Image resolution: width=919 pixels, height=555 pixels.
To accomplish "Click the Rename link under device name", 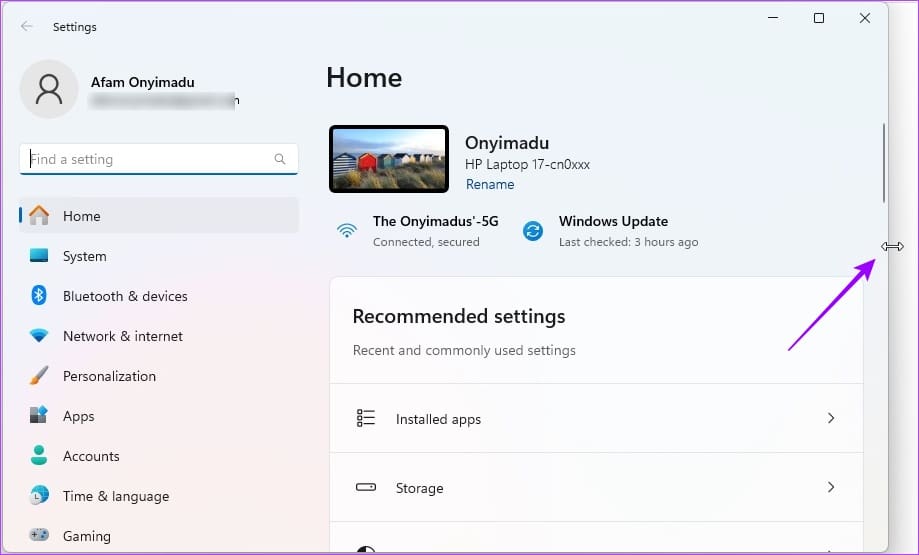I will click(x=490, y=184).
